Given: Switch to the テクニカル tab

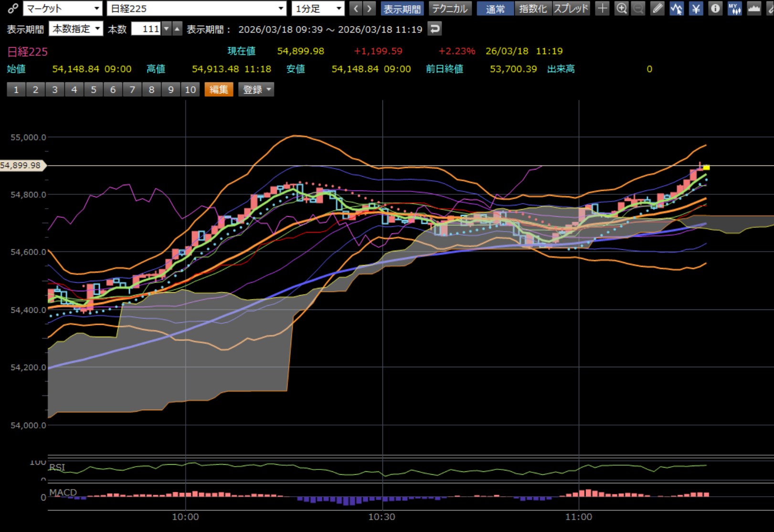Looking at the screenshot, I should click(x=450, y=9).
